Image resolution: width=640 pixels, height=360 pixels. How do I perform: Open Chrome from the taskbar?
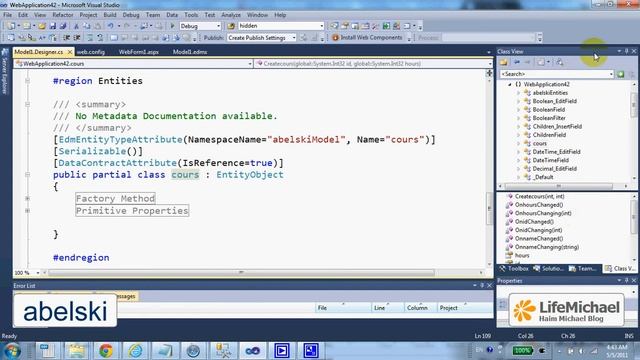coord(106,351)
